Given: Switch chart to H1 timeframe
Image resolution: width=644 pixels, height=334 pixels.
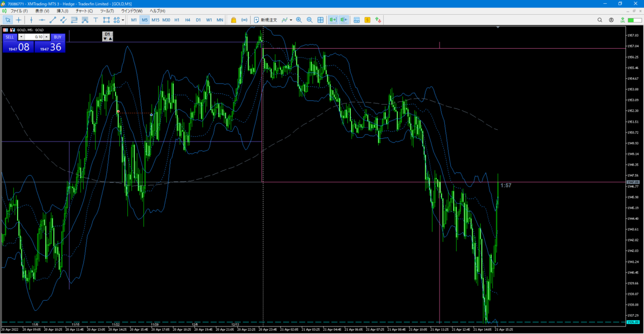Looking at the screenshot, I should point(177,20).
